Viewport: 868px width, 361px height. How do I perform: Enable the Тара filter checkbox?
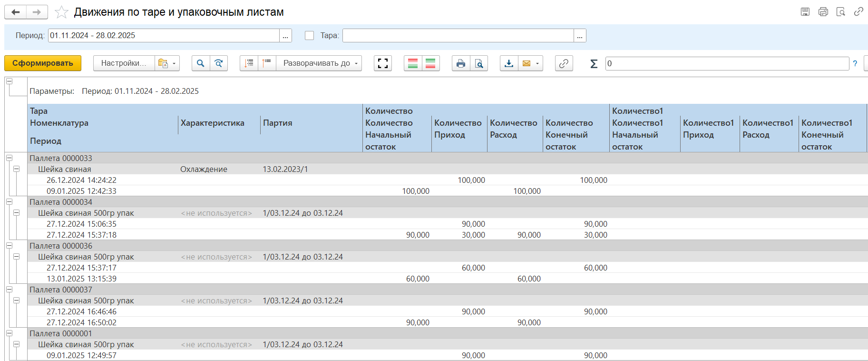[x=309, y=36]
